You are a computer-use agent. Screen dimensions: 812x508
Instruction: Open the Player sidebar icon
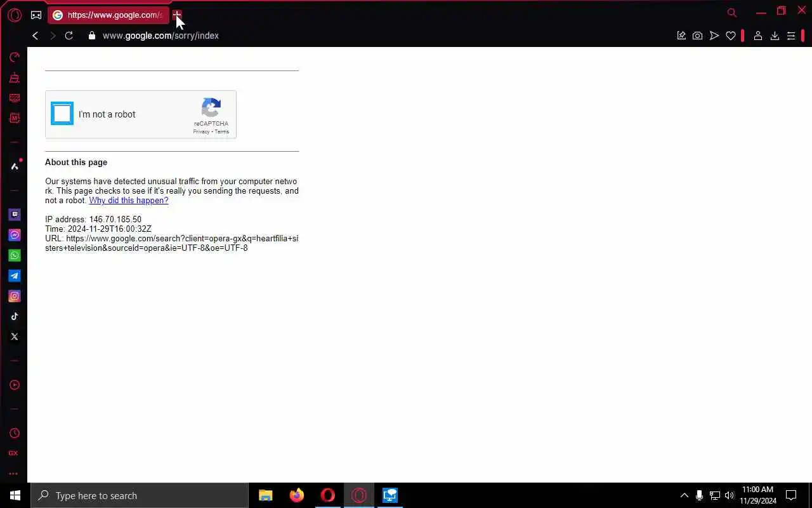[14, 385]
